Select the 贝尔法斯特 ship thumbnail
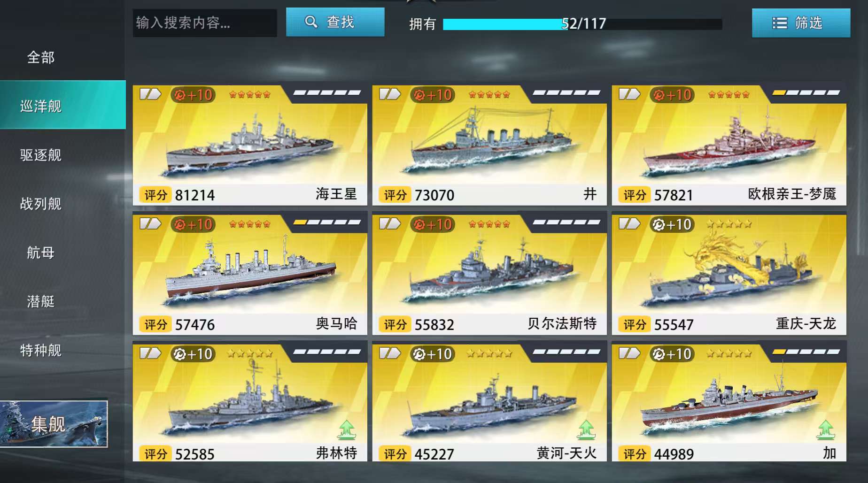Viewport: 868px width, 483px height. [489, 274]
